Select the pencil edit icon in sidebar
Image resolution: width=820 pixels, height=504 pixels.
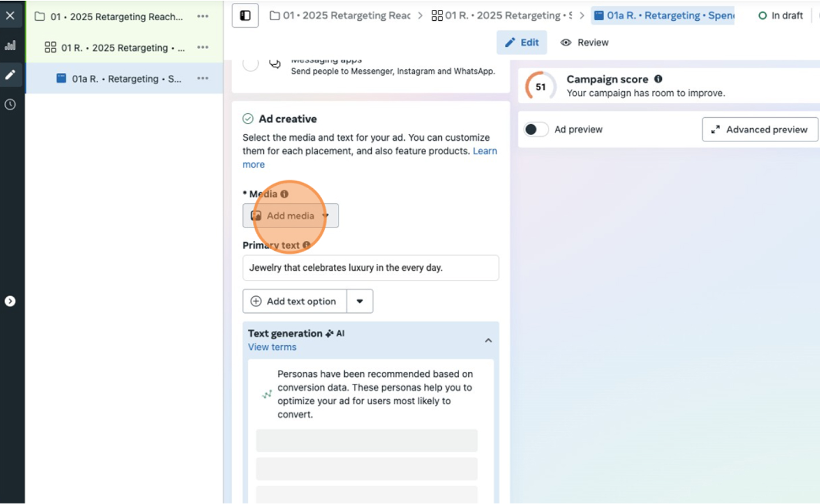click(x=10, y=75)
